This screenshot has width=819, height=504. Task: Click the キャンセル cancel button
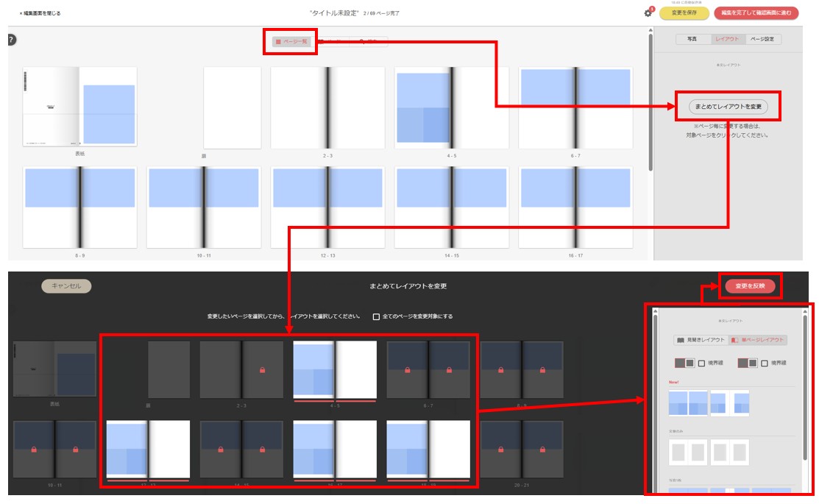click(66, 286)
